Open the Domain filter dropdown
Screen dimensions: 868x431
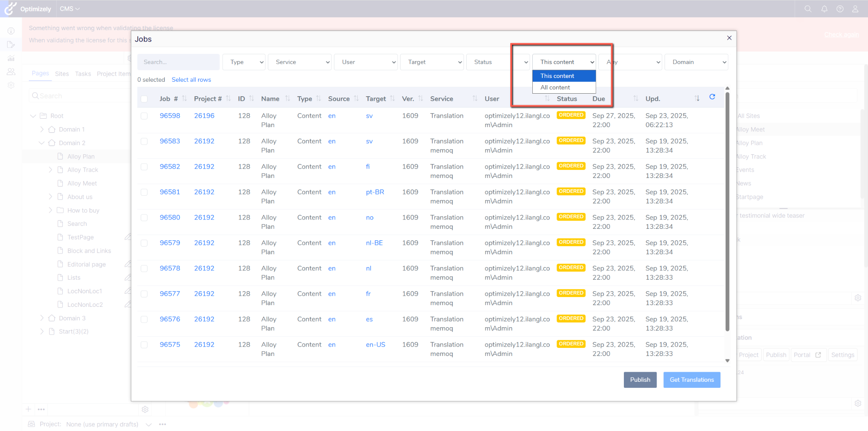click(x=696, y=62)
